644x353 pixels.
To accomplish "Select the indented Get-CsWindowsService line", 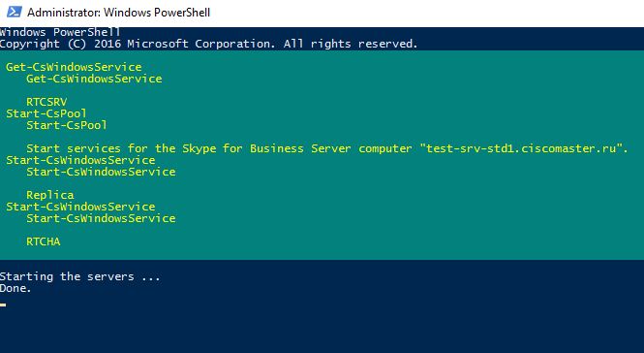I will 94,79.
